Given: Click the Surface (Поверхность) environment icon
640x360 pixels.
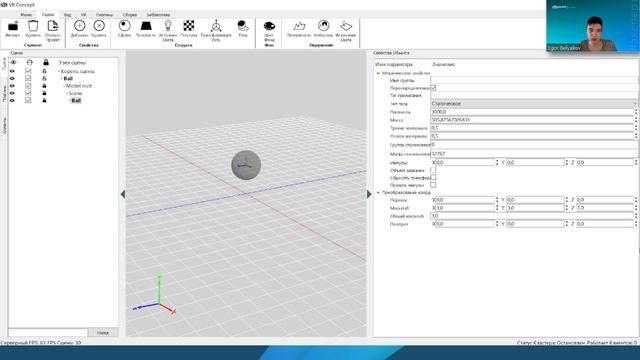Looking at the screenshot, I should click(x=299, y=26).
